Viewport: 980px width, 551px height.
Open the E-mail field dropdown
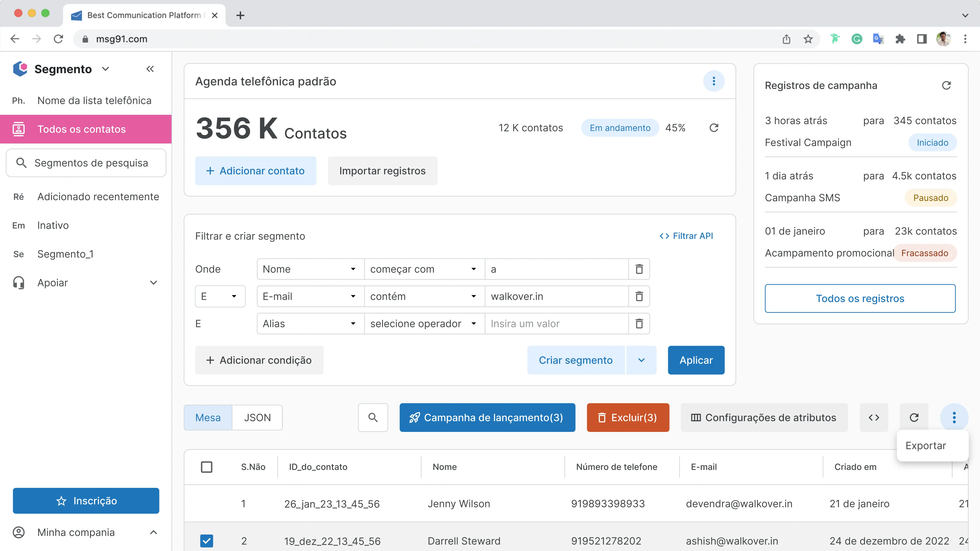[x=310, y=296]
